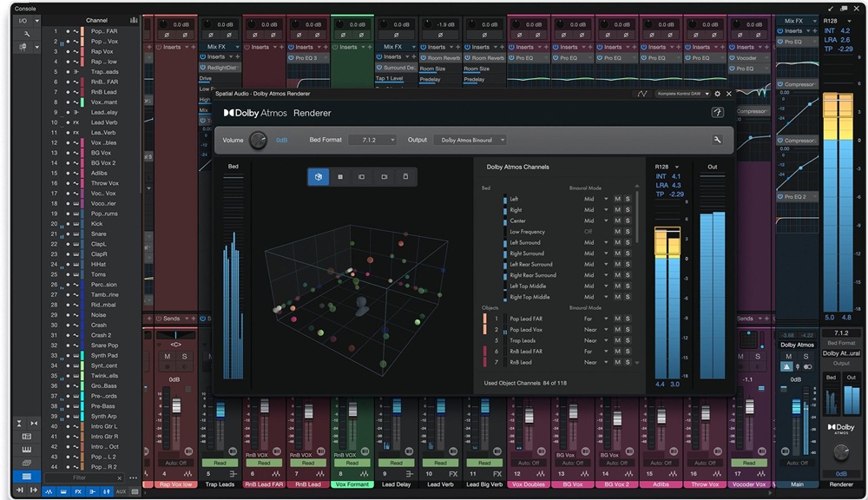This screenshot has width=868, height=500.
Task: Click the automation curve icon in plugin header
Action: click(641, 94)
